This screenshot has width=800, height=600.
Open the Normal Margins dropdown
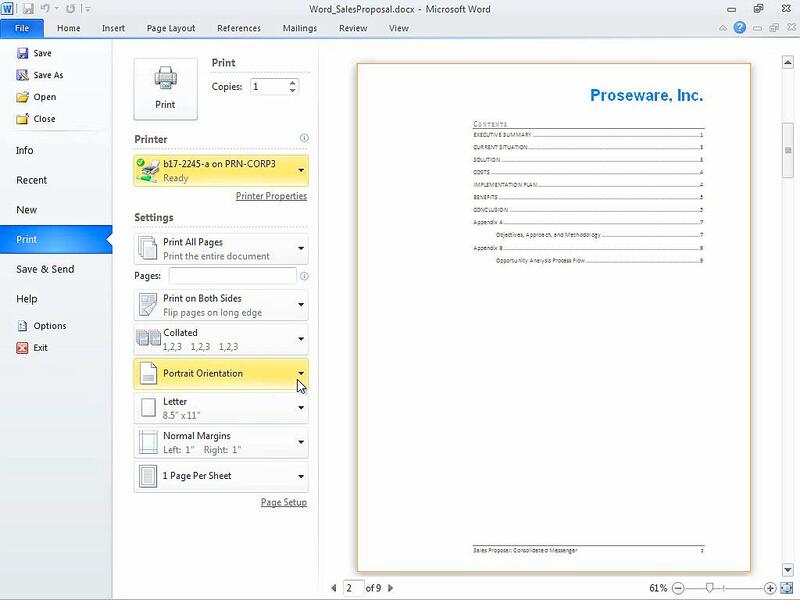click(x=221, y=443)
